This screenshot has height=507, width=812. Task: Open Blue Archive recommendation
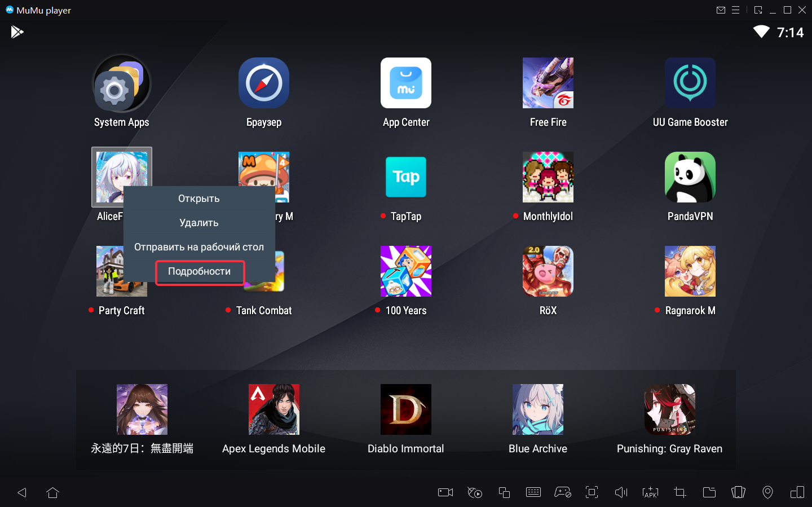538,409
